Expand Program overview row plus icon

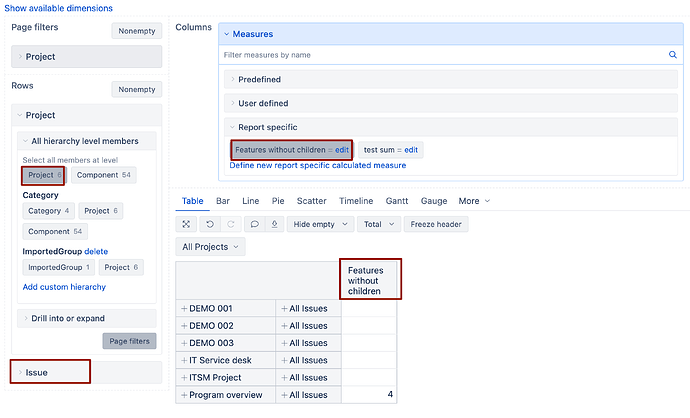click(x=184, y=395)
